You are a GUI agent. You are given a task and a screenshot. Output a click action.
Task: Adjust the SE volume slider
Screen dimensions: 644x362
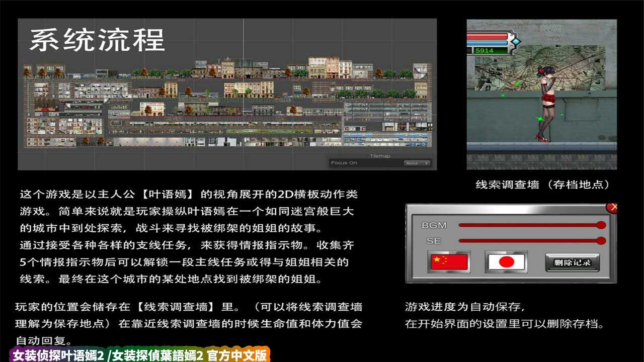(x=532, y=241)
